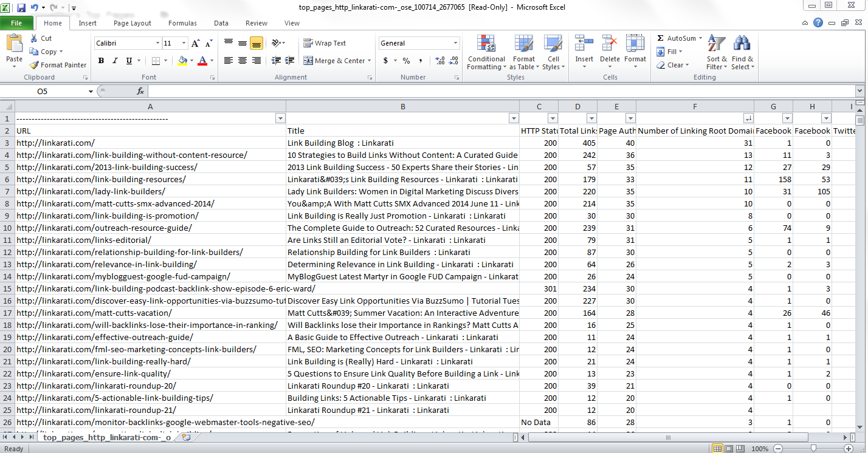Toggle Align Text Left

[229, 61]
